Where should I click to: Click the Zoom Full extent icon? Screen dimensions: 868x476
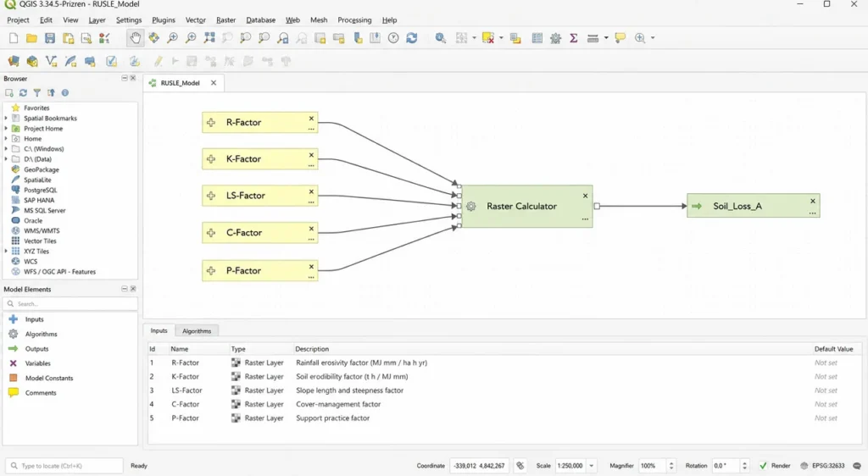(209, 38)
